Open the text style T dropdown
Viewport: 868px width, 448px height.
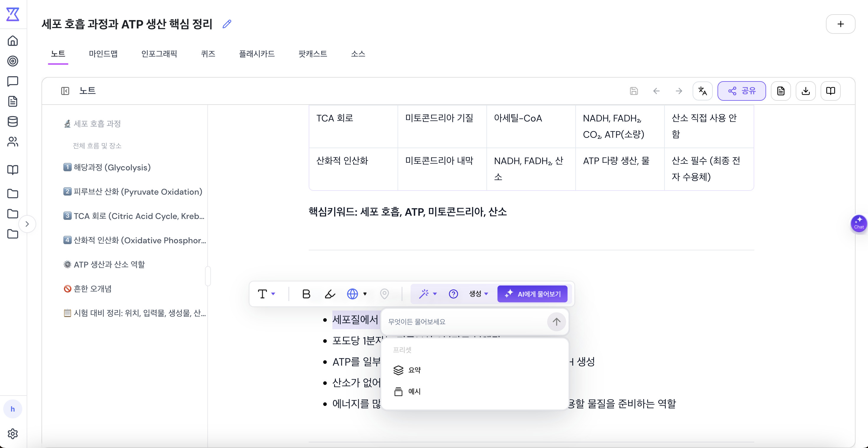click(267, 294)
